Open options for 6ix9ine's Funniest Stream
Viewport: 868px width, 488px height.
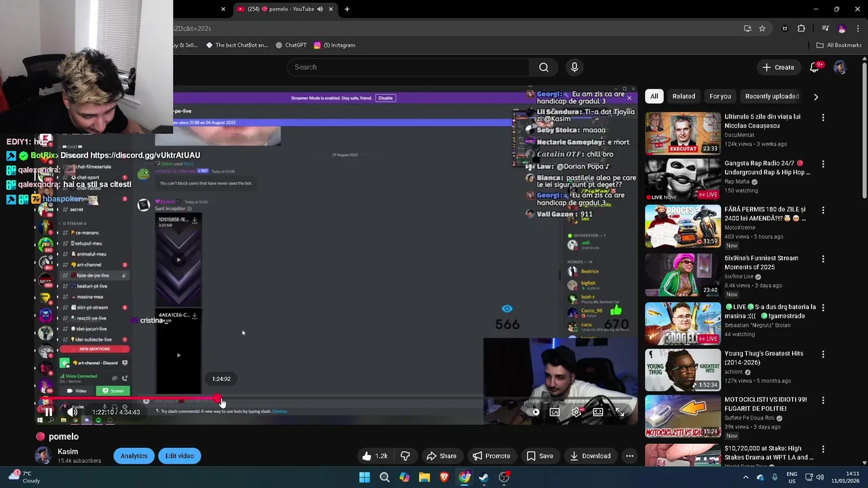[823, 259]
